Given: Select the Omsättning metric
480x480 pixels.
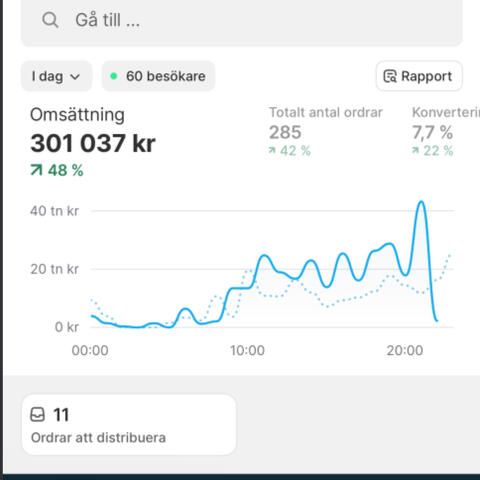Looking at the screenshot, I should point(77,115).
